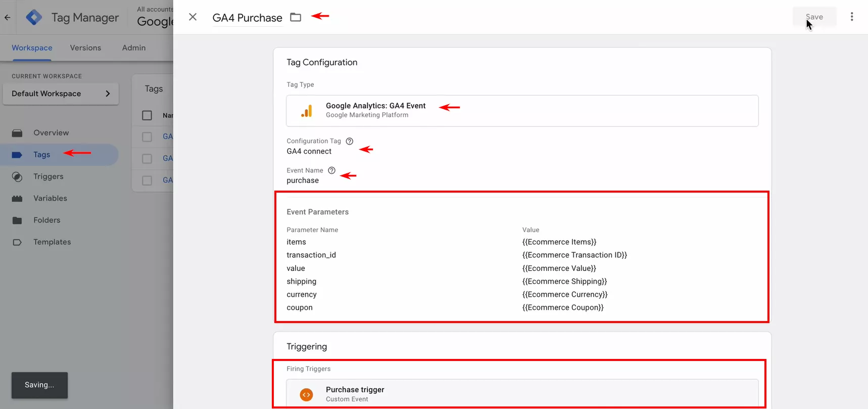868x409 pixels.
Task: Check the third GA tag row checkbox
Action: point(147,180)
